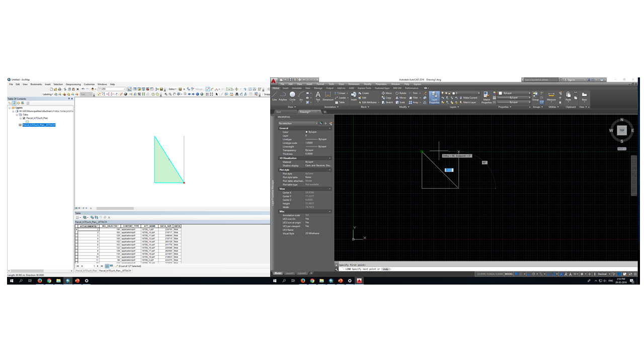The width and height of the screenshot is (644, 362).
Task: Toggle Parcel_InTOuch_Plan layer visibility checkbox
Action: [x=24, y=118]
